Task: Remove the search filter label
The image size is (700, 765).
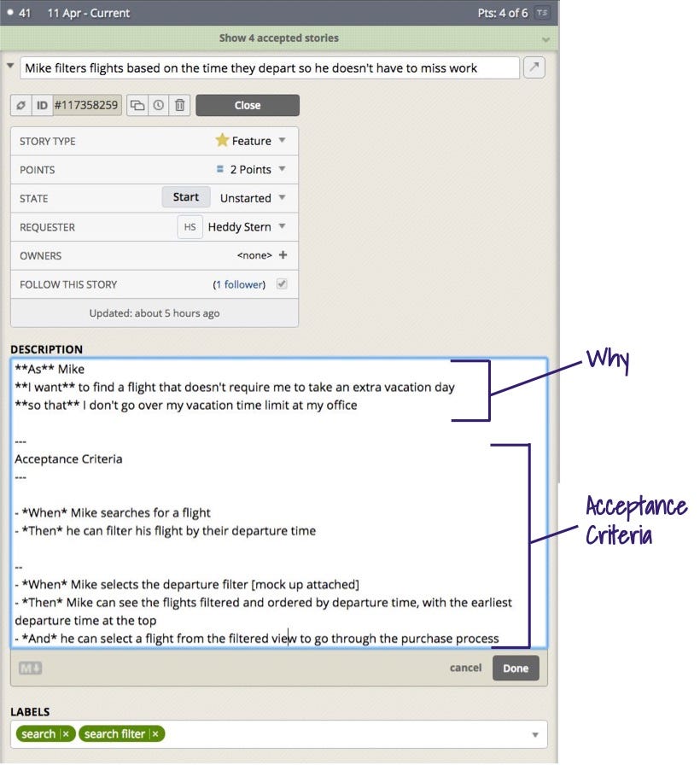Action: pos(154,733)
